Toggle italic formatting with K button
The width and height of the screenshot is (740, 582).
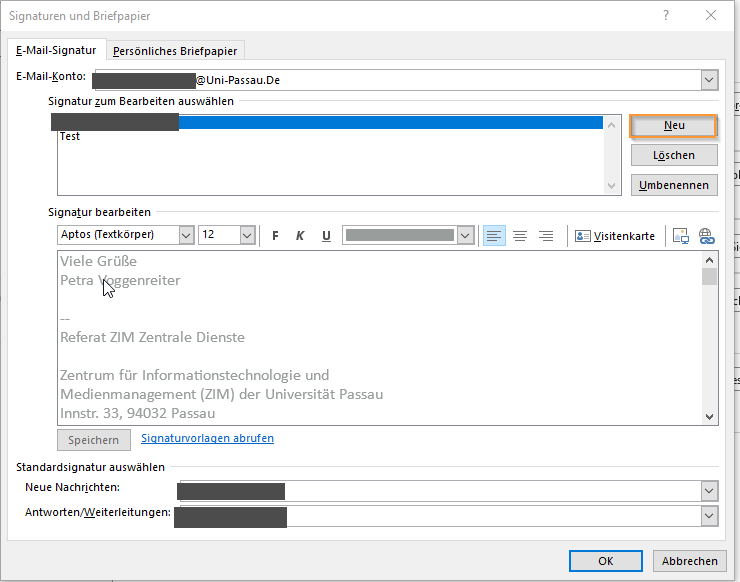(300, 236)
